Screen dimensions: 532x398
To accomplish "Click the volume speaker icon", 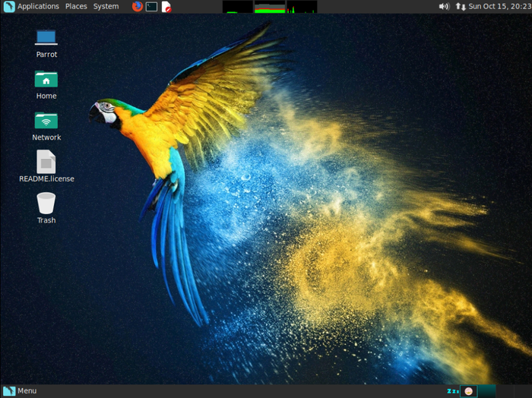I will coord(444,6).
